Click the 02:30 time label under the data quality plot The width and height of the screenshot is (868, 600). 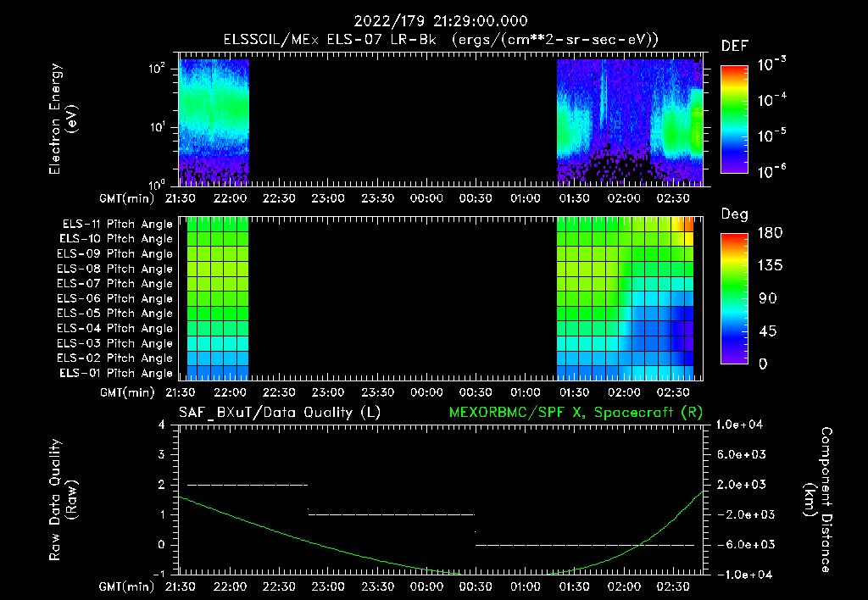pyautogui.click(x=673, y=586)
